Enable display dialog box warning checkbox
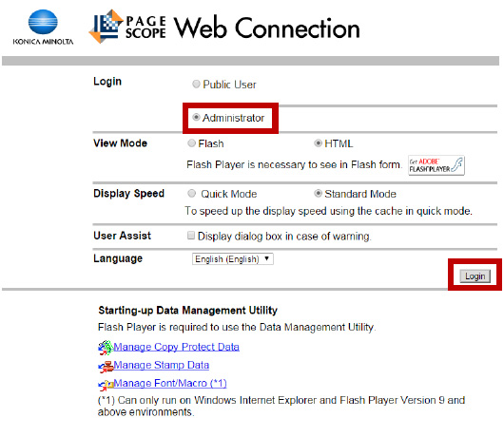 (191, 236)
